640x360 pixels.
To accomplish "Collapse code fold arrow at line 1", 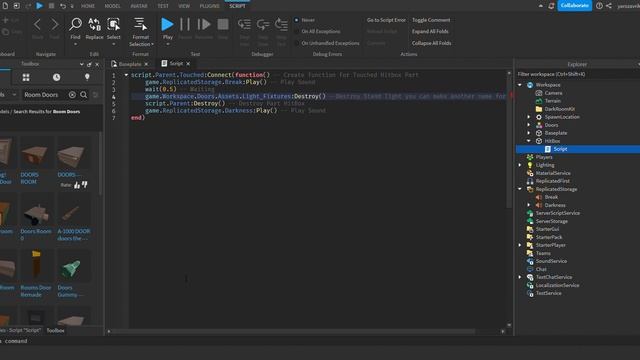I will (x=126, y=75).
